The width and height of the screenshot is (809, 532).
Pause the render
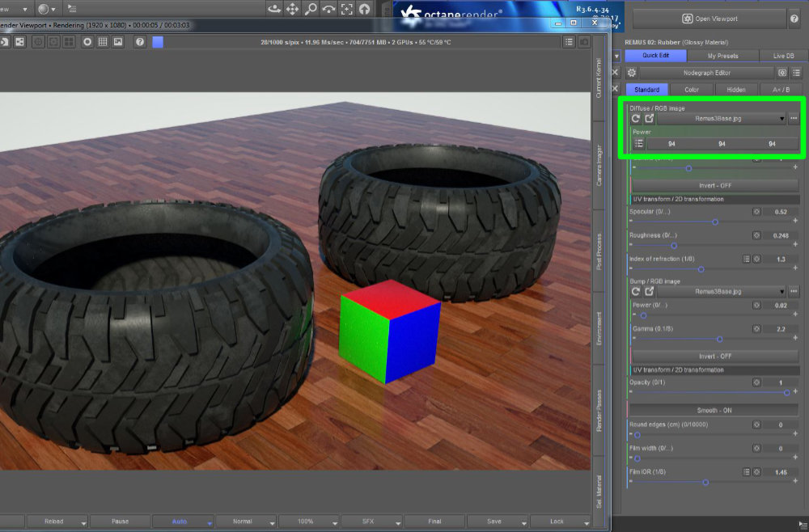(x=120, y=521)
